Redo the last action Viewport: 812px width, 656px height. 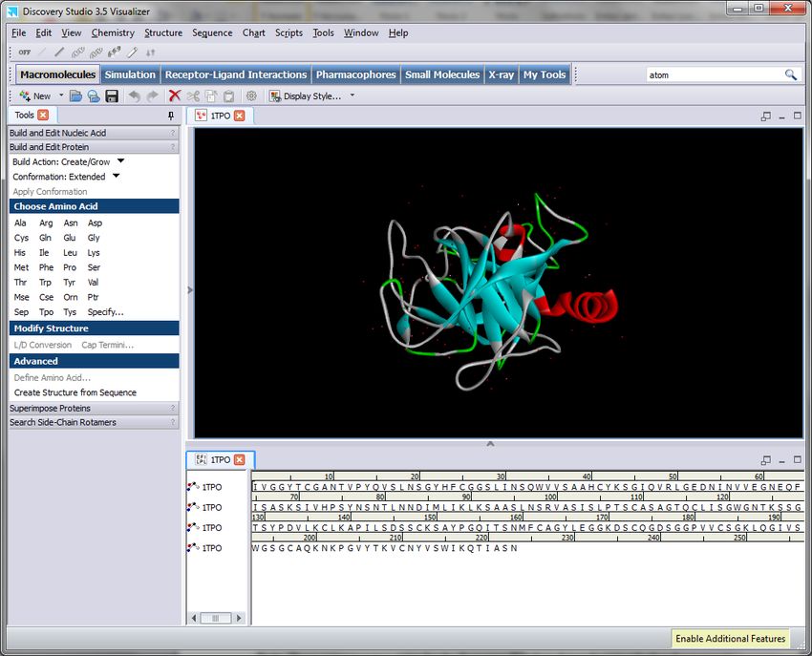pyautogui.click(x=153, y=96)
